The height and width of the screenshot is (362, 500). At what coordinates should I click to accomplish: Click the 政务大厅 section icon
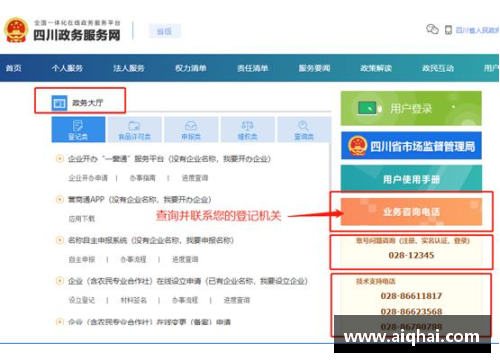click(x=59, y=103)
